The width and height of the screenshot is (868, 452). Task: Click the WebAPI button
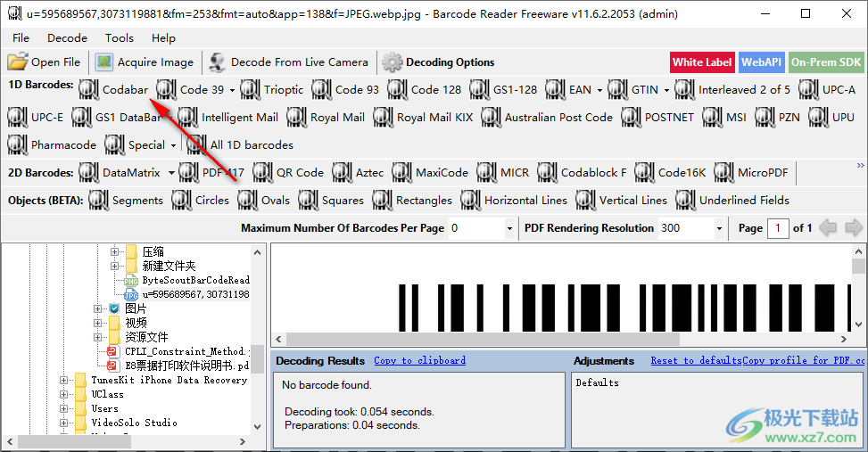761,62
